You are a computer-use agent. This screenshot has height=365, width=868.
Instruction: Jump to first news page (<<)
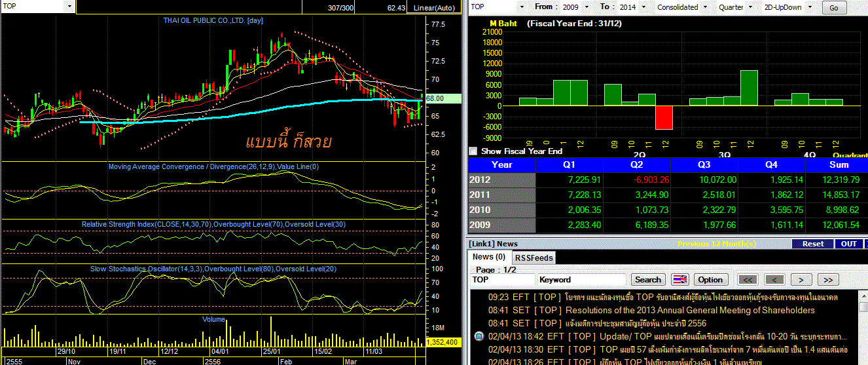pos(747,280)
